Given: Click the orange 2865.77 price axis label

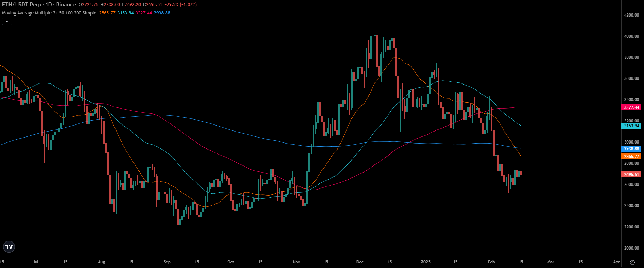Looking at the screenshot, I should 631,157.
